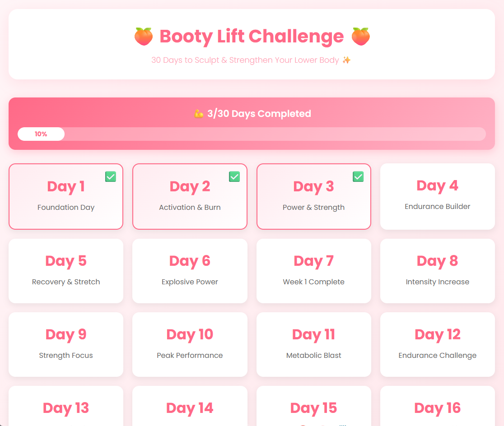Screen dimensions: 504x426
Task: Toggle the Day 3 completion checkbox
Action: point(358,176)
